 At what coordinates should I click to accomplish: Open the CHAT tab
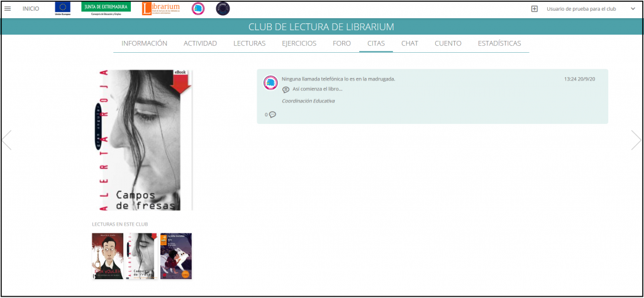pos(409,43)
